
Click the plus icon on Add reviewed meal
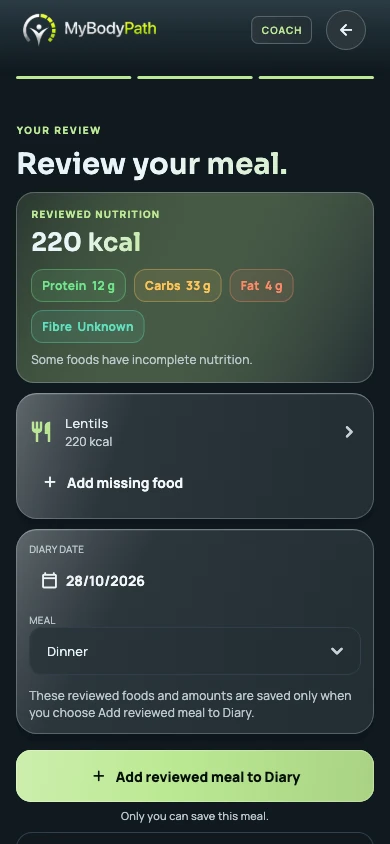[98, 776]
